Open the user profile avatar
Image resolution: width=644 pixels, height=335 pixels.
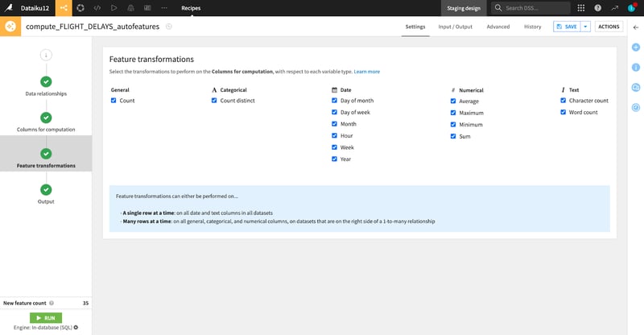point(632,8)
